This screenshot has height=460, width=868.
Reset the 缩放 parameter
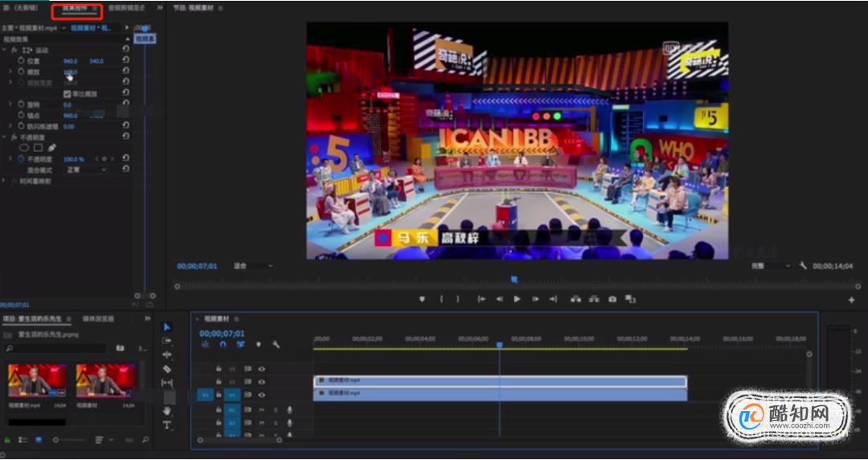click(x=125, y=71)
